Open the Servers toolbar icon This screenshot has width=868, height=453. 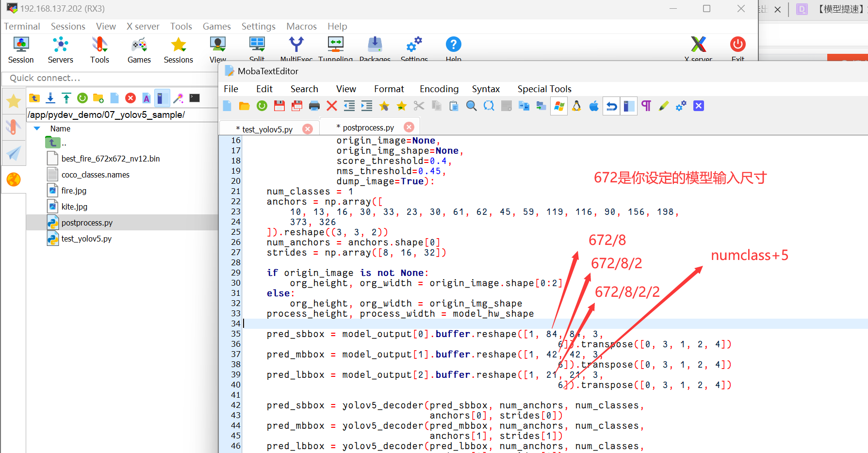tap(61, 50)
